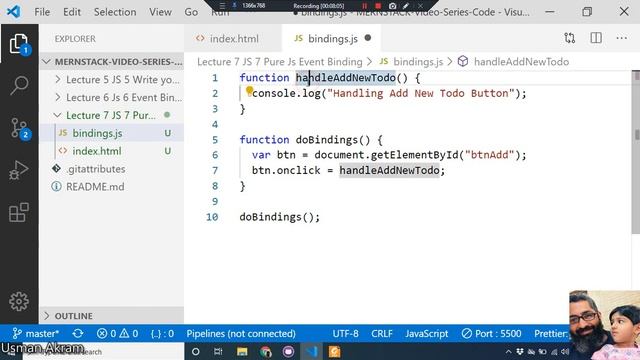This screenshot has width=640, height=360.
Task: Click line number 5 in the gutter
Action: click(215, 140)
